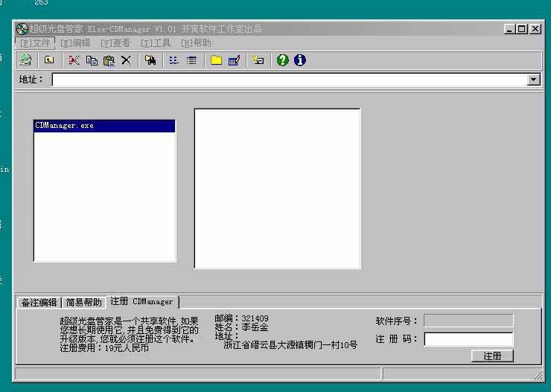Select the 注册 CDManager tab
This screenshot has width=551, height=392.
[x=142, y=301]
